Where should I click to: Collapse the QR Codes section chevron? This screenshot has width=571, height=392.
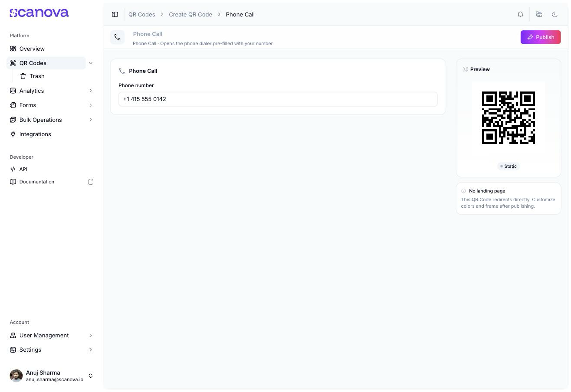point(91,63)
